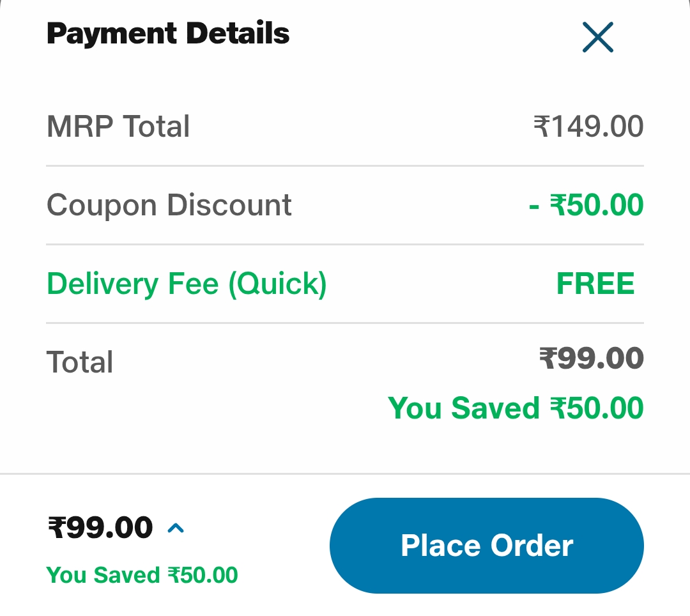
Task: Tap small You Saved ₹50.00 beside Place Order
Action: click(142, 575)
